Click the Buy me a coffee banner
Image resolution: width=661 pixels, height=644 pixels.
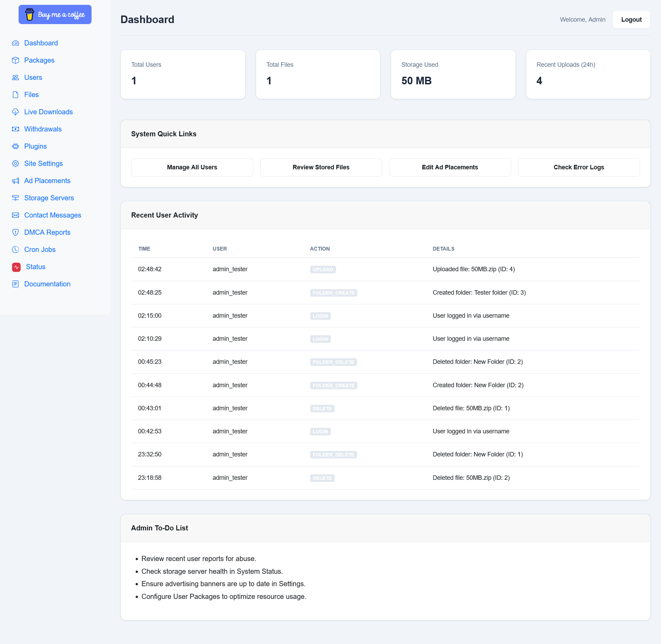point(55,14)
